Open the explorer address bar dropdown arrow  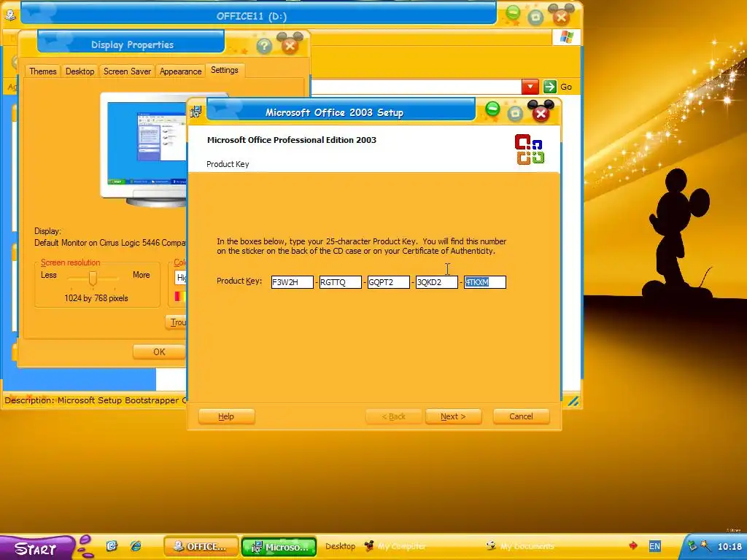[x=530, y=87]
